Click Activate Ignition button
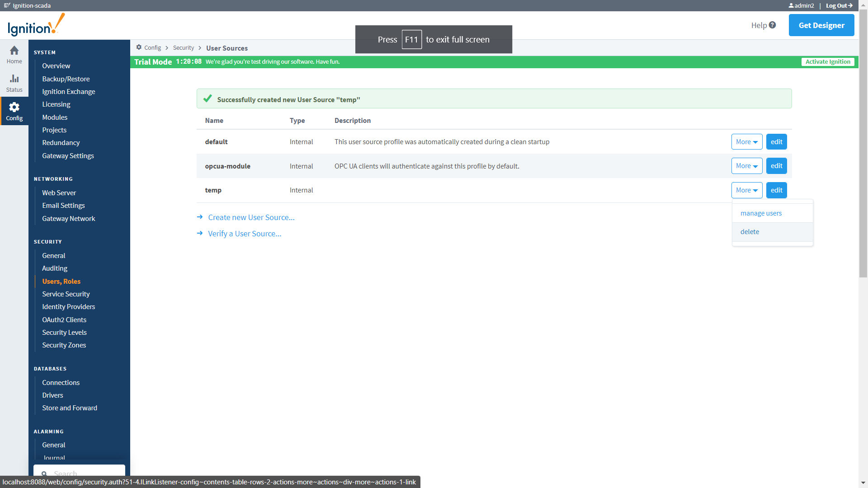 coord(828,62)
